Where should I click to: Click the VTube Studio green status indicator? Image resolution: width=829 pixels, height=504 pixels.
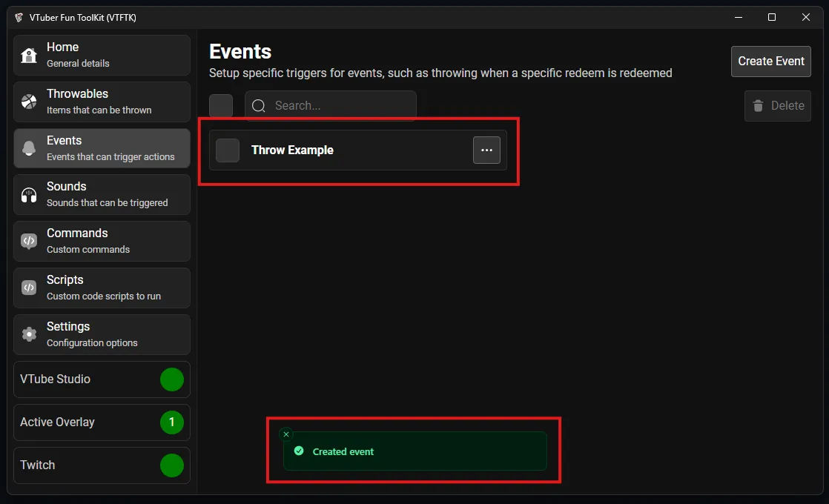[x=172, y=379]
